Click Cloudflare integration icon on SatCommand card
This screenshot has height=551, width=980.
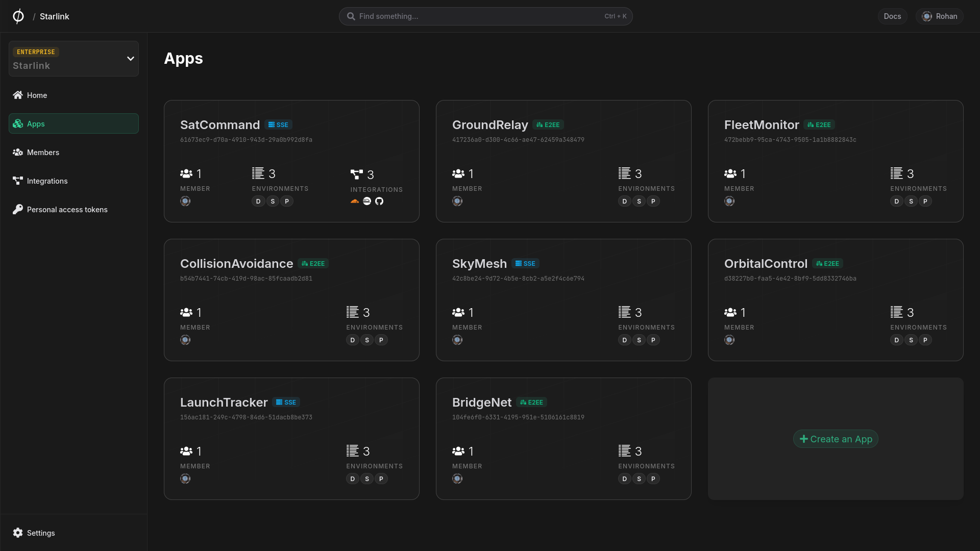(x=355, y=201)
